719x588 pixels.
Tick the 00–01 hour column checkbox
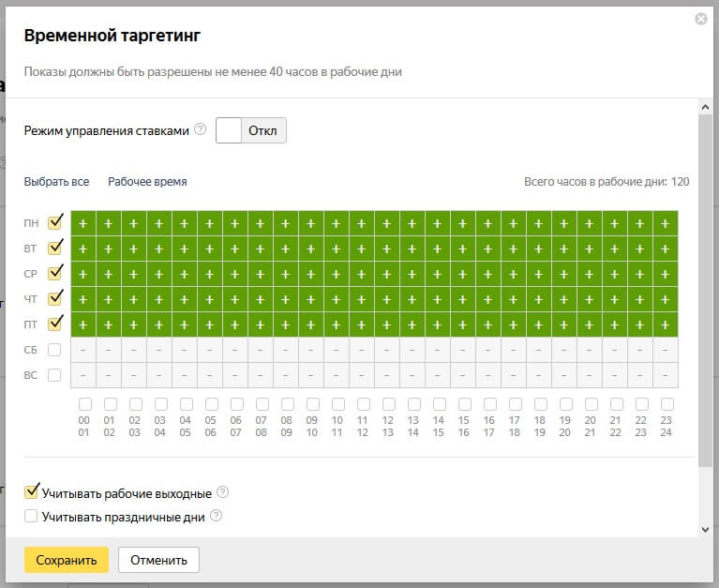(x=84, y=404)
